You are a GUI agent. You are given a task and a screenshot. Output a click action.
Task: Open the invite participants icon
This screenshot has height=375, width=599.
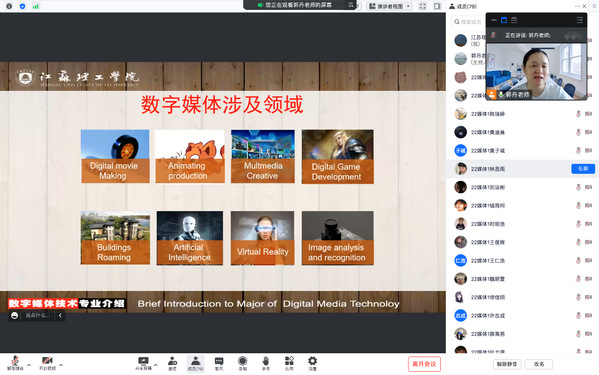(x=172, y=363)
